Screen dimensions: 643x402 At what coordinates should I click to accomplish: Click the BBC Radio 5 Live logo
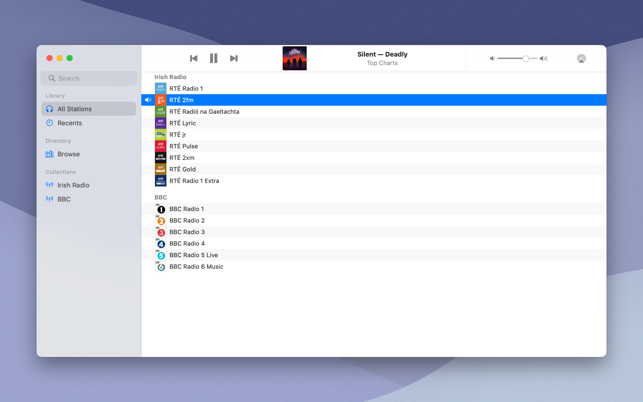(x=161, y=255)
